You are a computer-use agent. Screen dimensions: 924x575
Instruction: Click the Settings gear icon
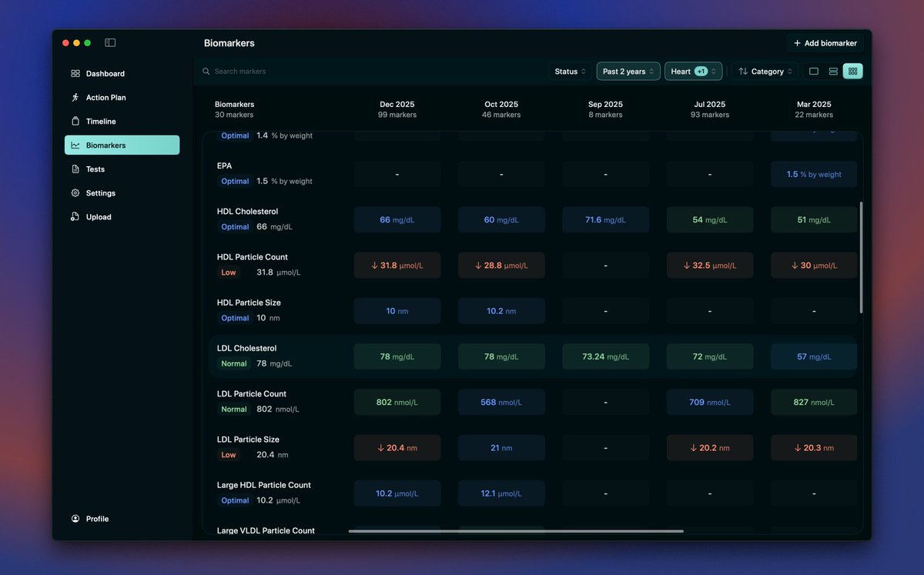click(75, 193)
